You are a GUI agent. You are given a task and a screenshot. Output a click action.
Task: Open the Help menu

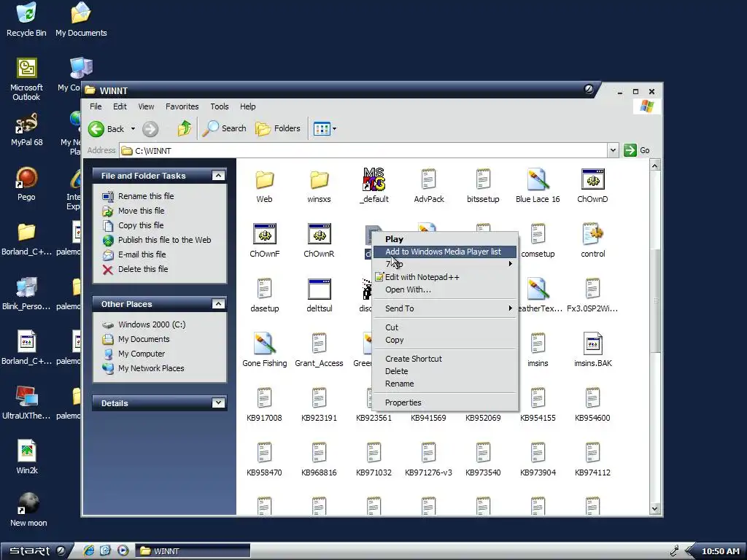(247, 106)
